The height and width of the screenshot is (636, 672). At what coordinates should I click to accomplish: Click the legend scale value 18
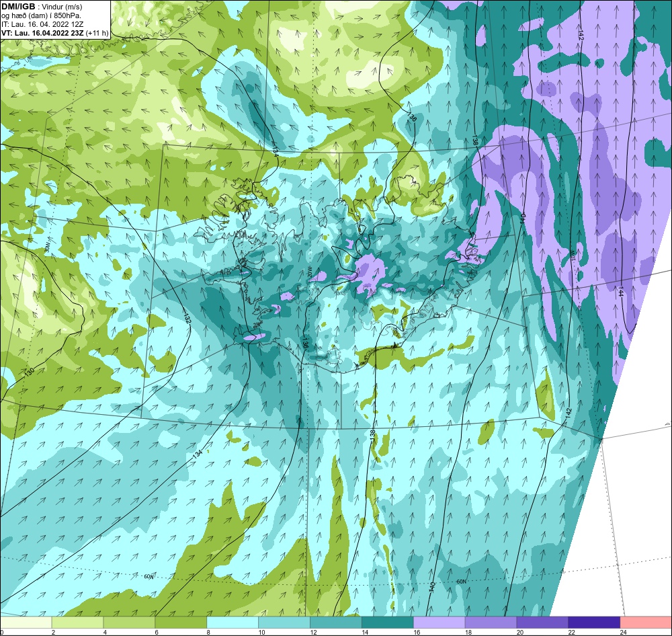pos(468,632)
